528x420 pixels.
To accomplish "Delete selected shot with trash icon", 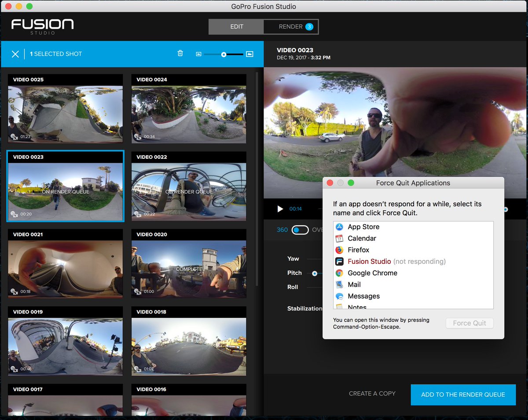I will coord(180,53).
